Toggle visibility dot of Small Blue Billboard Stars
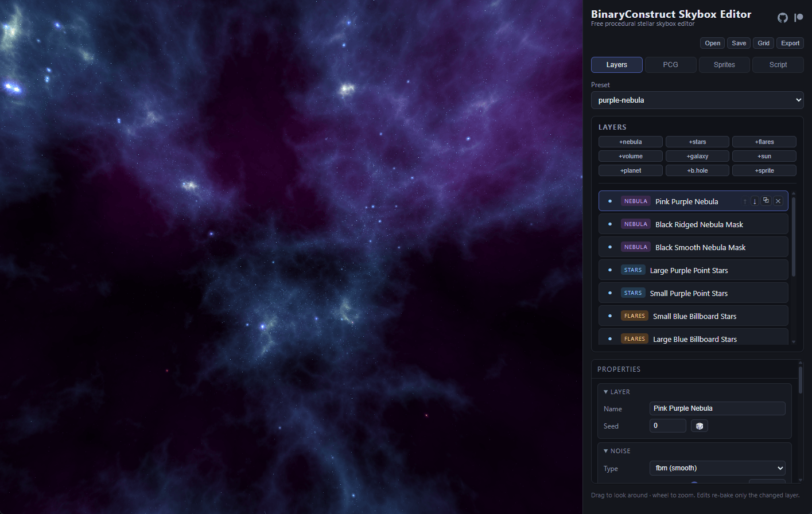812x514 pixels. pos(610,316)
